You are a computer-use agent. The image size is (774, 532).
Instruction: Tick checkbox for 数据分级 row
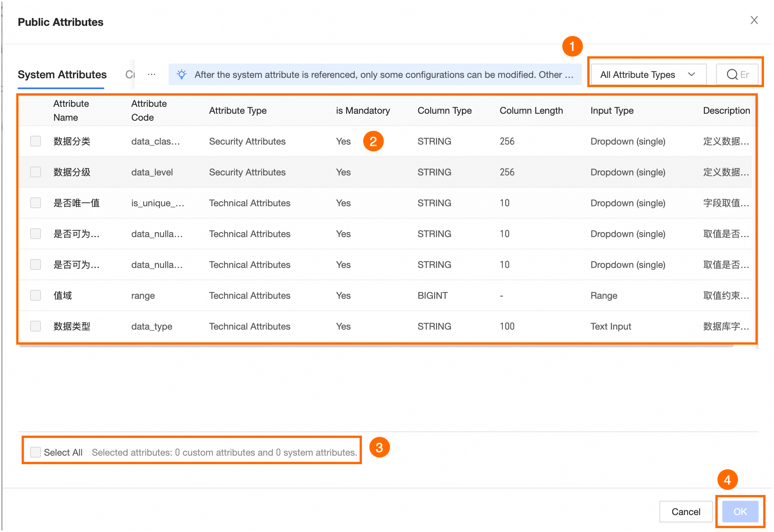coord(35,172)
